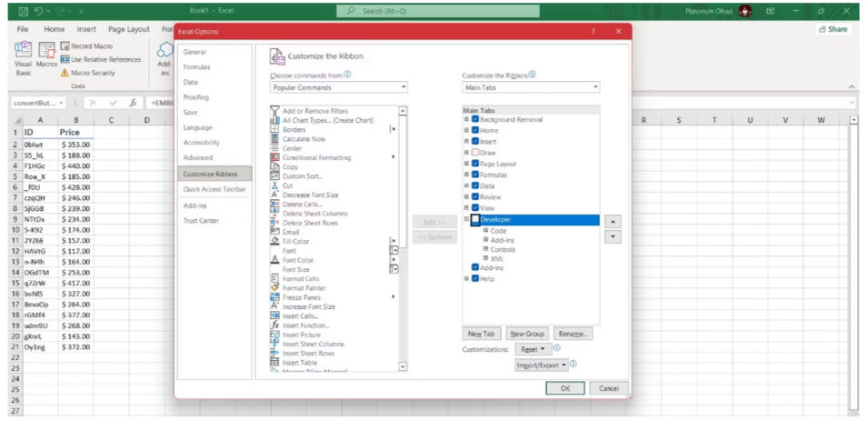Check the Draw tab checkbox
This screenshot has height=430, width=868.
tap(475, 153)
